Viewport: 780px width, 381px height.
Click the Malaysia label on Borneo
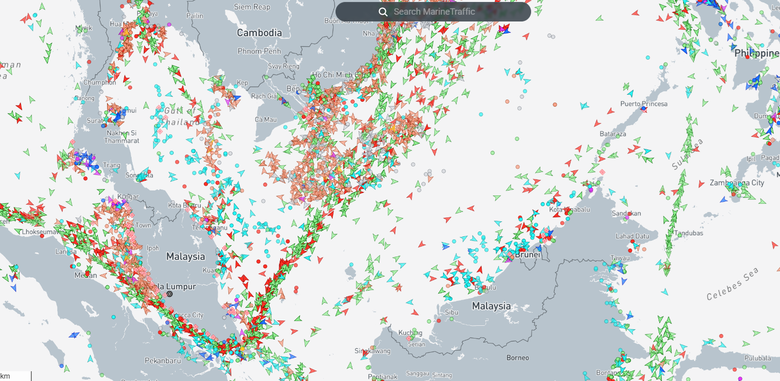(x=491, y=305)
